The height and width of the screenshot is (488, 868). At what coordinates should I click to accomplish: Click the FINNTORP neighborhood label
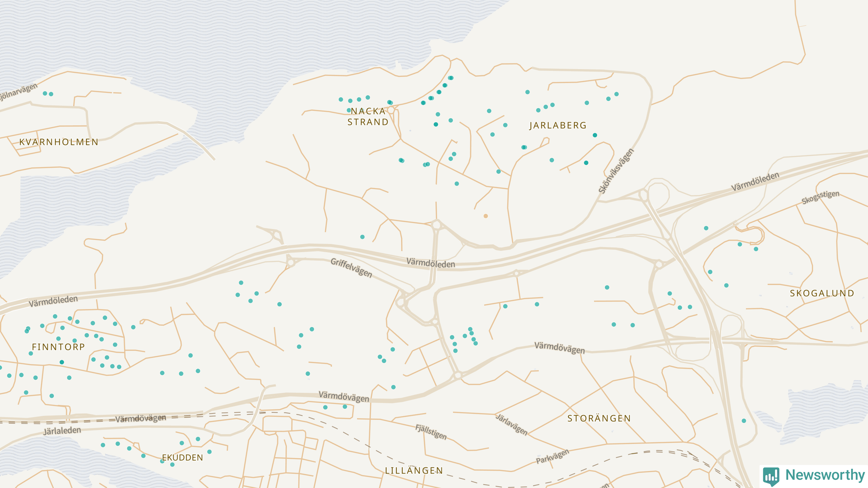pyautogui.click(x=58, y=347)
